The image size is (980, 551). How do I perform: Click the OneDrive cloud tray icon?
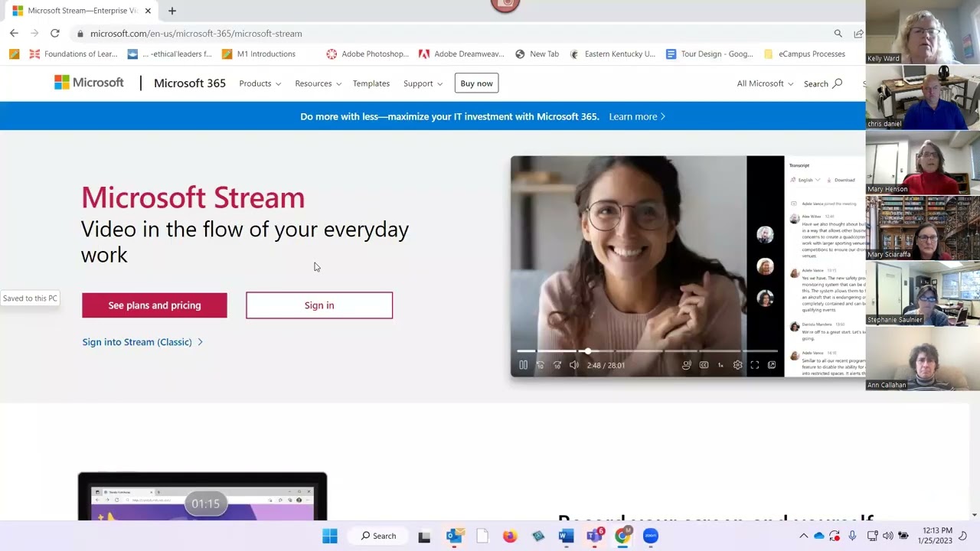819,536
